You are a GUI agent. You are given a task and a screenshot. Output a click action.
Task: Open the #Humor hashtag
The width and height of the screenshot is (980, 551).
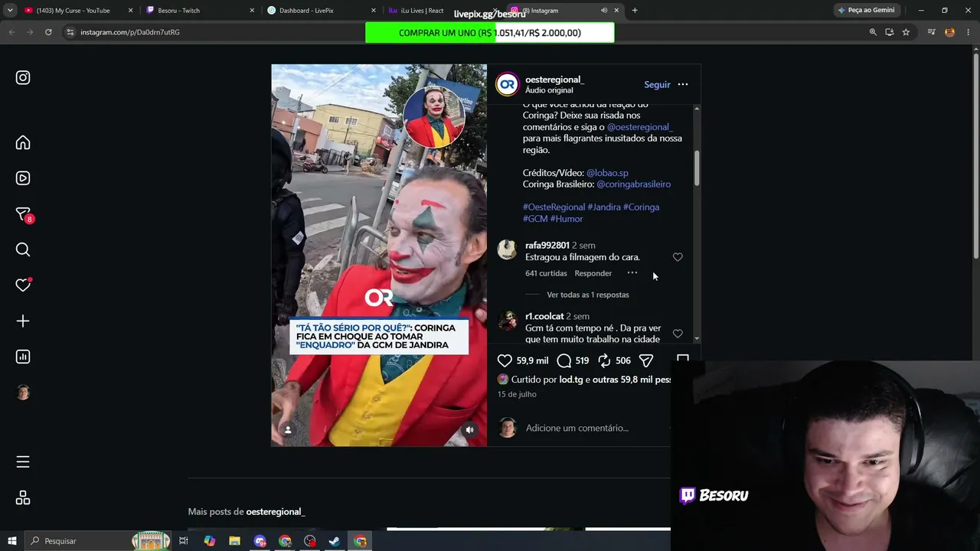[x=567, y=219]
